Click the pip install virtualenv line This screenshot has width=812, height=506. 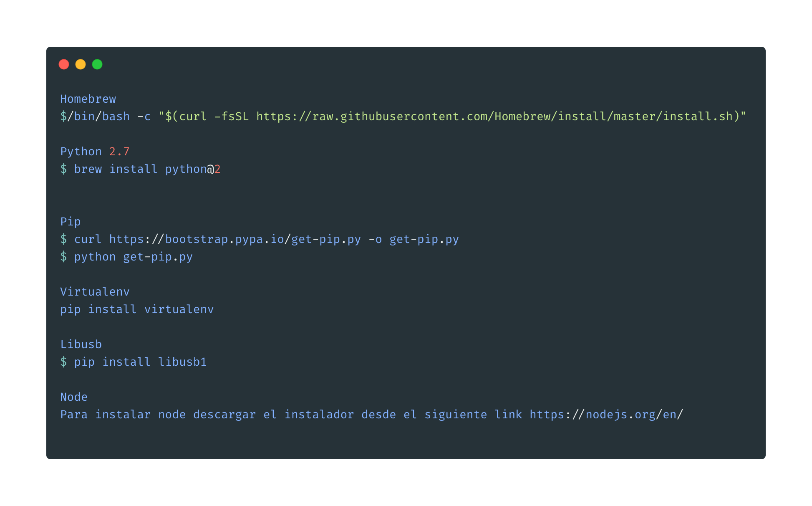(137, 309)
